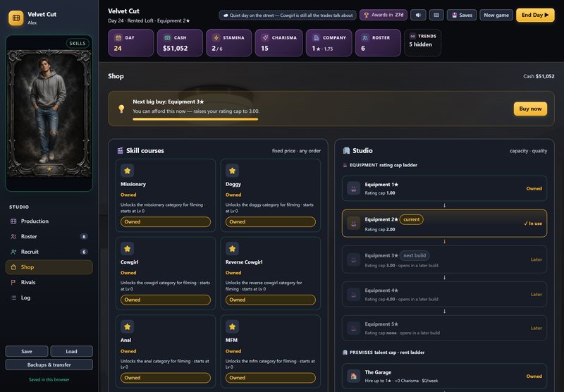
Task: Click End Day button
Action: click(535, 15)
